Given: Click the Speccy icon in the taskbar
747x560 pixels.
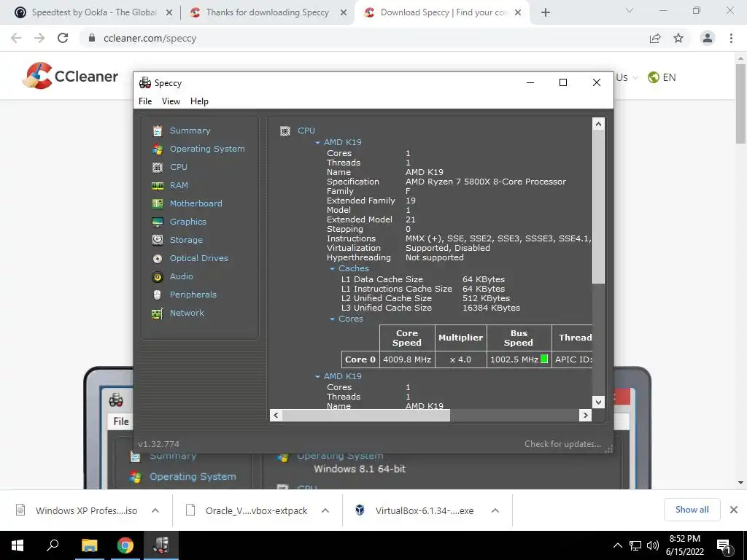Looking at the screenshot, I should click(161, 545).
